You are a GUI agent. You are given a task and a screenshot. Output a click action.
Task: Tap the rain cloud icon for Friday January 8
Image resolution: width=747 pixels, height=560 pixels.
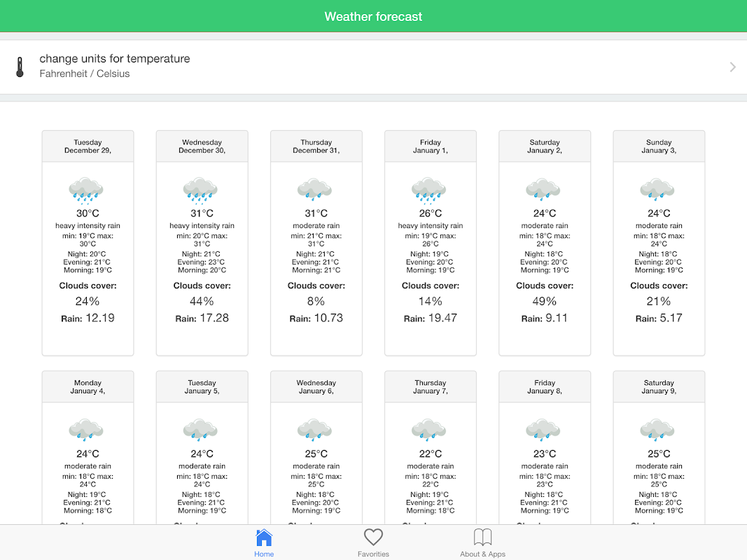(543, 430)
